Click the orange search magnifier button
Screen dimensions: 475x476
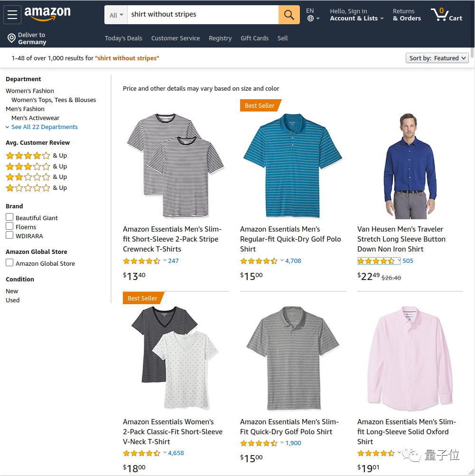point(289,15)
